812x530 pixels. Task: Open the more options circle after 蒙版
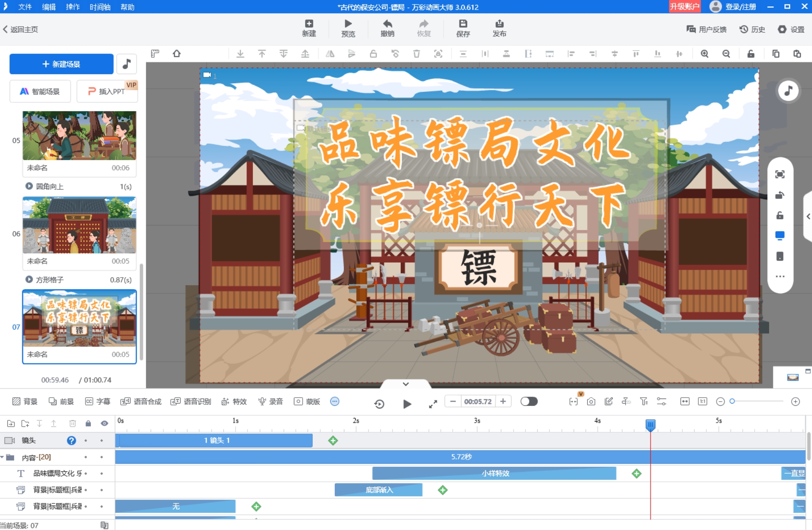click(335, 401)
